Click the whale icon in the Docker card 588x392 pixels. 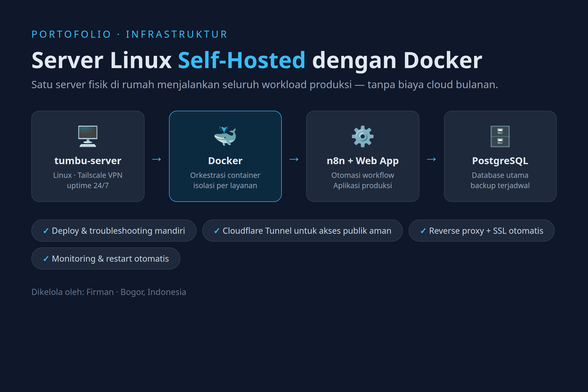click(x=225, y=136)
